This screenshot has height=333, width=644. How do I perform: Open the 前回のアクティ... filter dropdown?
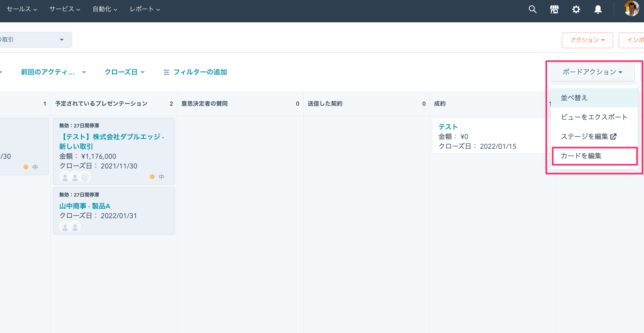pos(53,72)
